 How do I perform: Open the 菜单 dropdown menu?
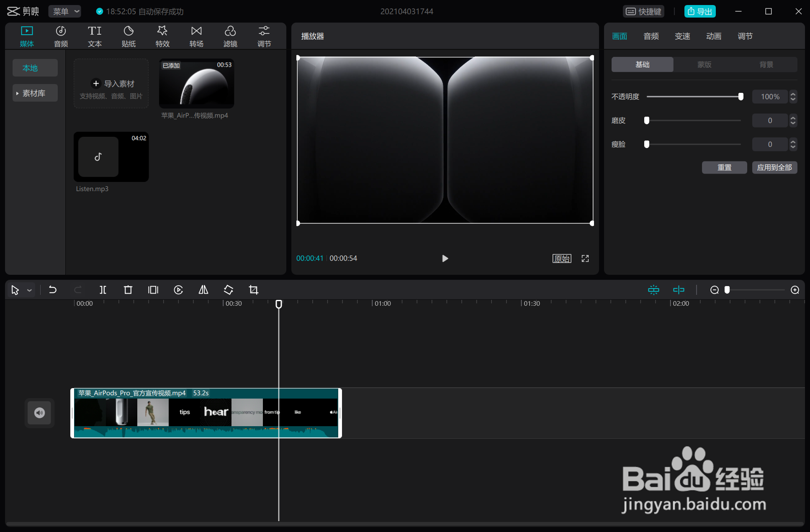[x=65, y=11]
